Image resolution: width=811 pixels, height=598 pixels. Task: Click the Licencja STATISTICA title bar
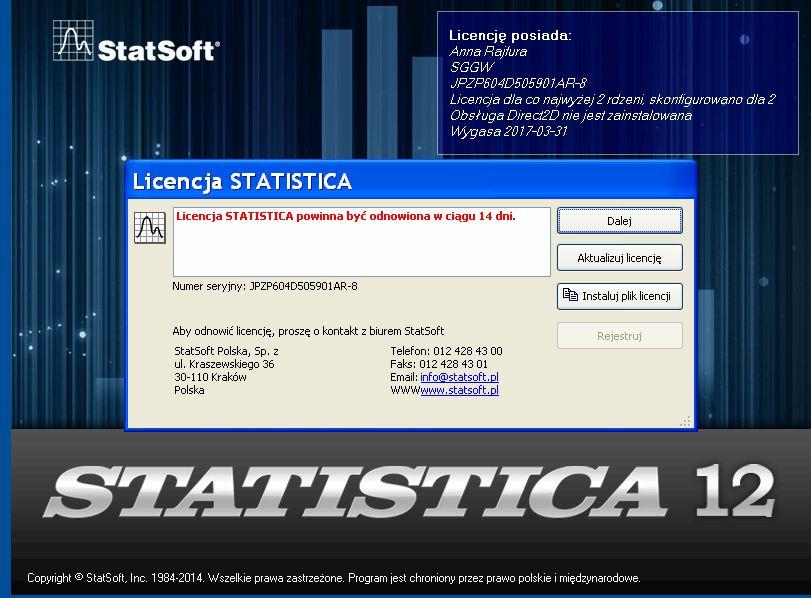[x=411, y=181]
